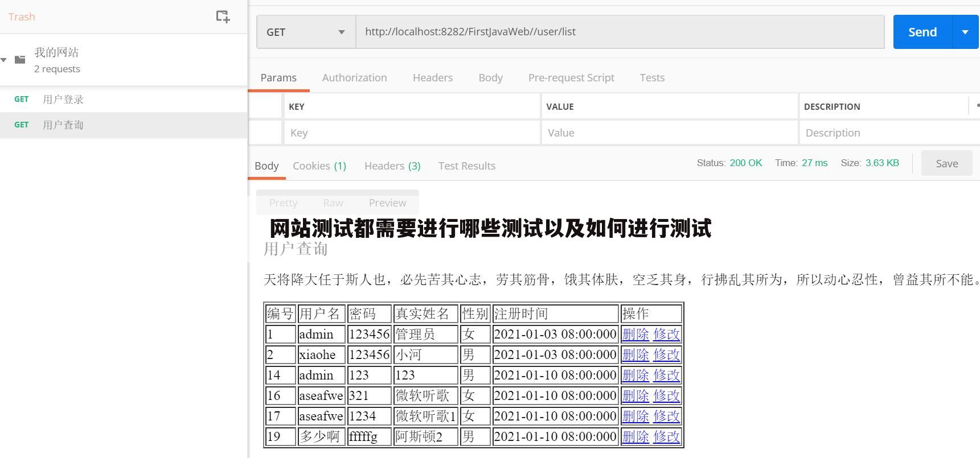The image size is (980, 458).
Task: Switch response view to Preview
Action: pos(387,203)
